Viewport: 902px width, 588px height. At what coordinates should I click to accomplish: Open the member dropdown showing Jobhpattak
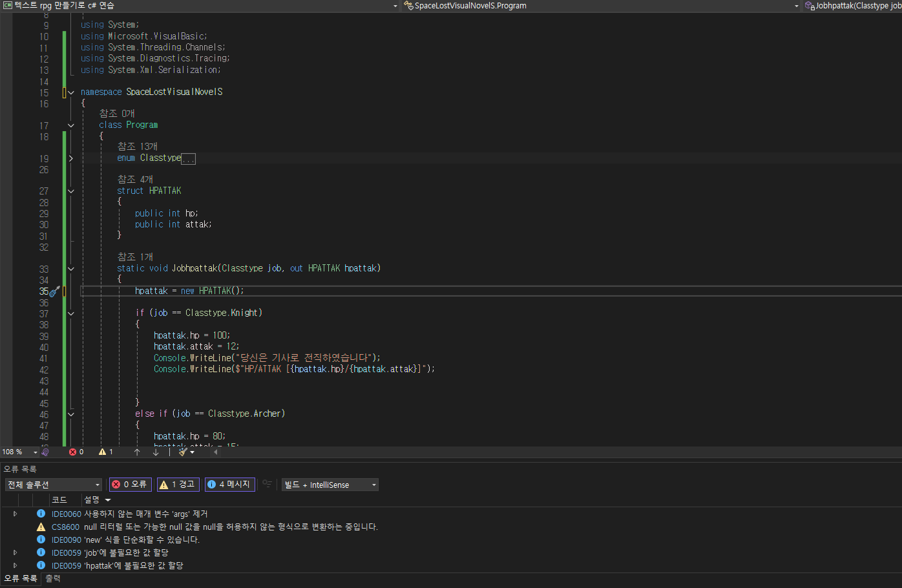(x=853, y=6)
